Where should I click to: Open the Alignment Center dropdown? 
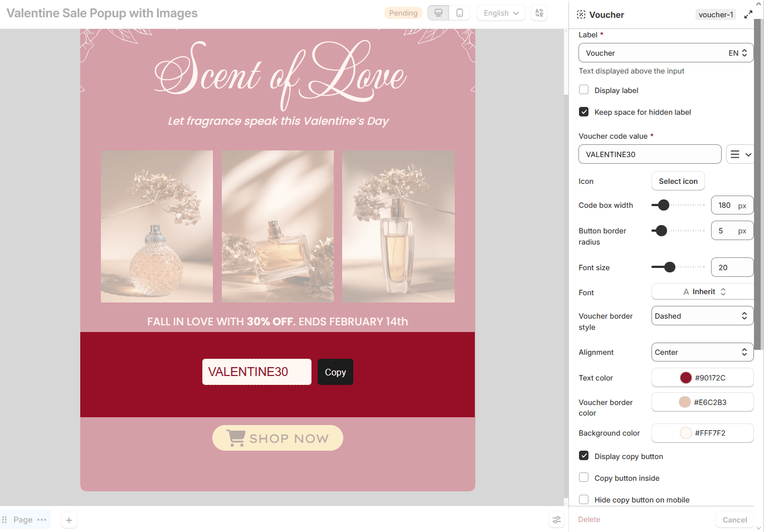tap(702, 352)
